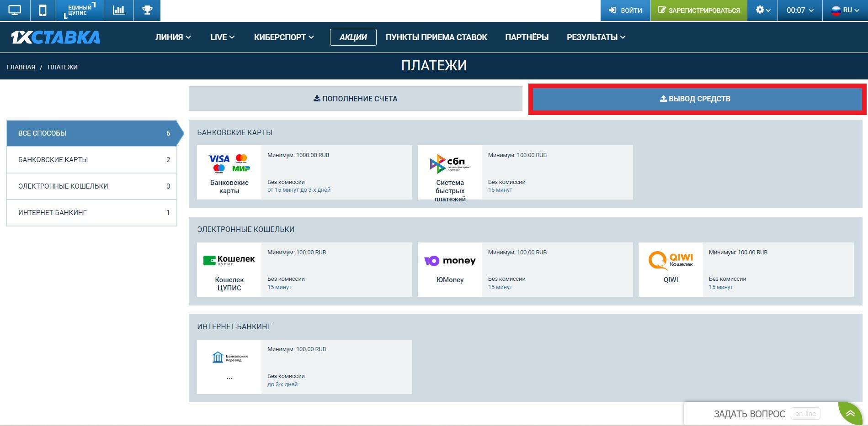Screen dimensions: 868x426
Task: Click the ЭЛЕКТРОННЫЕ КОШЕЛЬКИ section heading
Action: point(246,230)
